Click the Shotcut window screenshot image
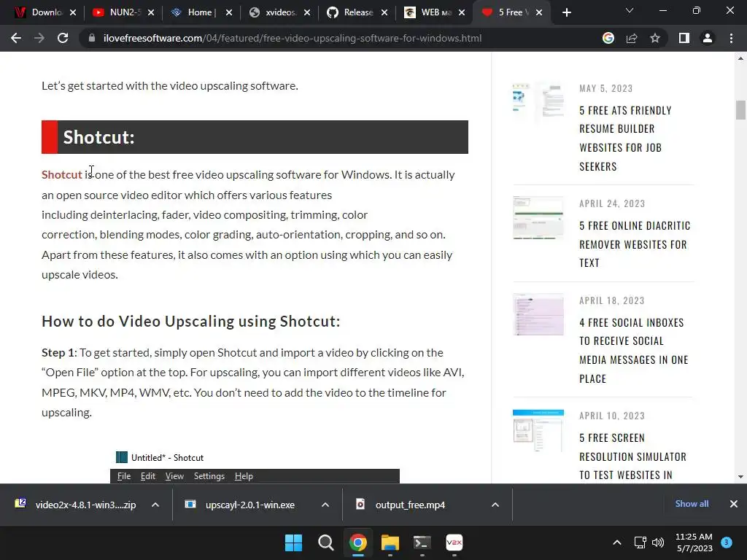Viewport: 747px width, 560px height. tap(255, 467)
